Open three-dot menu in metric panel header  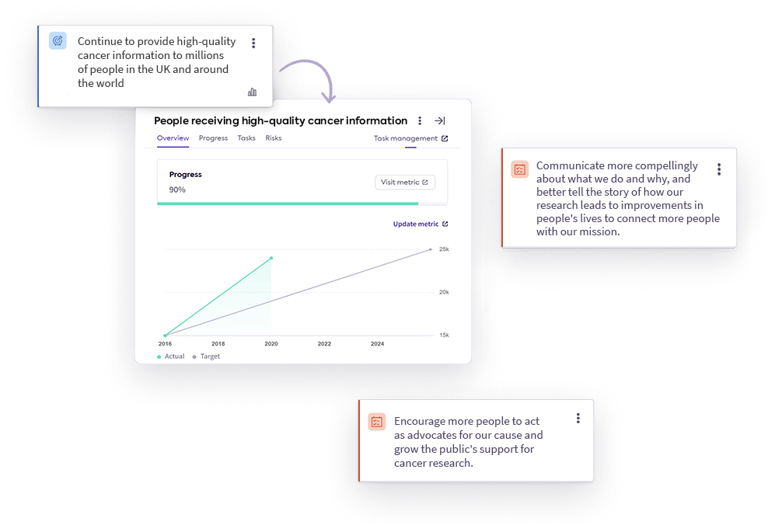coord(420,121)
